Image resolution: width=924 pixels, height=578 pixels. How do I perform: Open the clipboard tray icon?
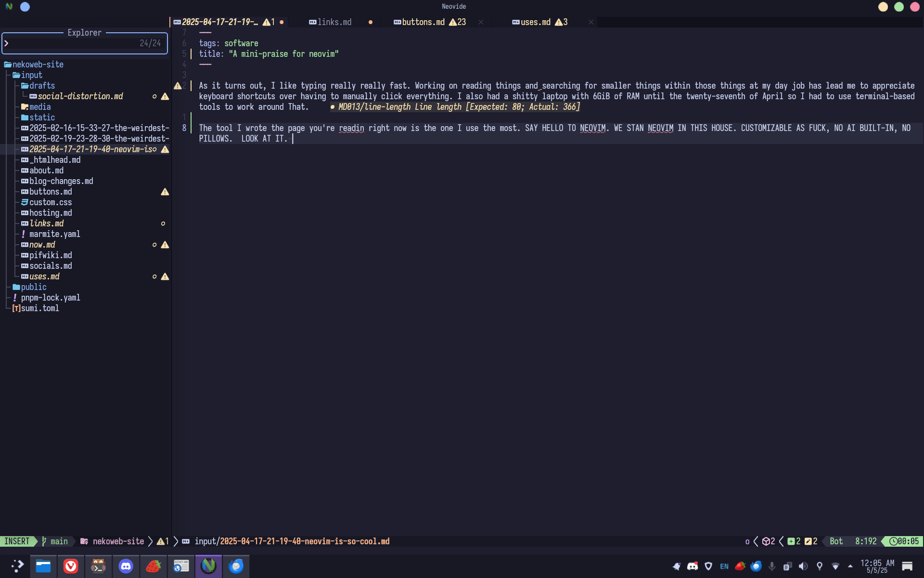788,566
